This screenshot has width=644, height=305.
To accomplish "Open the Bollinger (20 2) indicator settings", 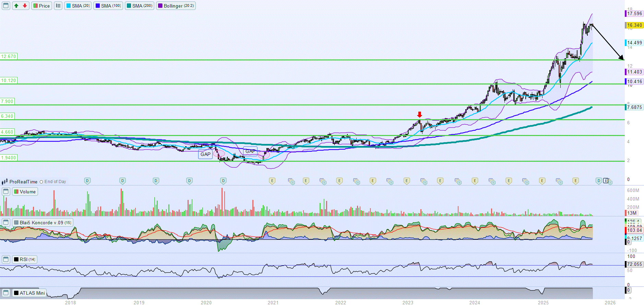I will (x=176, y=6).
